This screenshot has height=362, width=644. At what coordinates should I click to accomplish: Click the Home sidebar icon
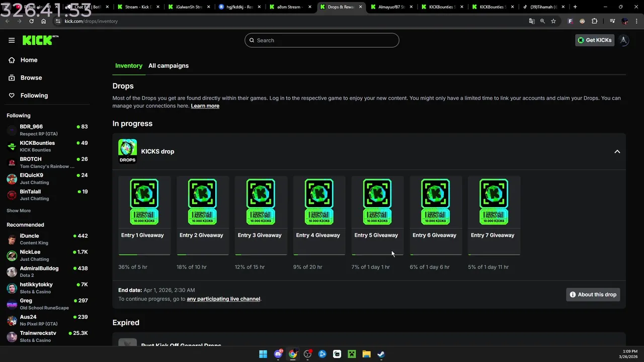[x=12, y=60]
